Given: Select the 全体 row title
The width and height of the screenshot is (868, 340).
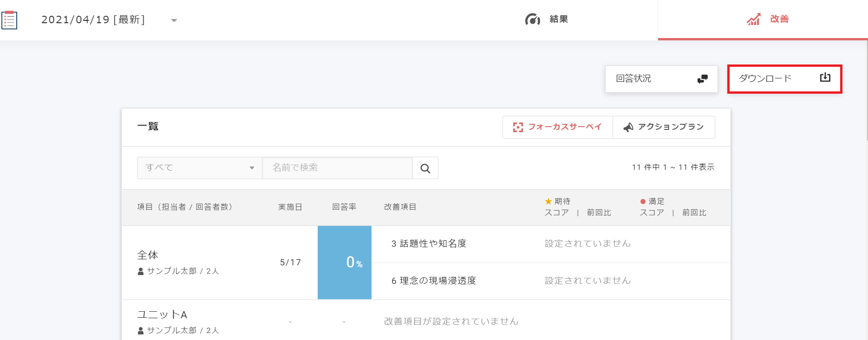Looking at the screenshot, I should pos(148,255).
